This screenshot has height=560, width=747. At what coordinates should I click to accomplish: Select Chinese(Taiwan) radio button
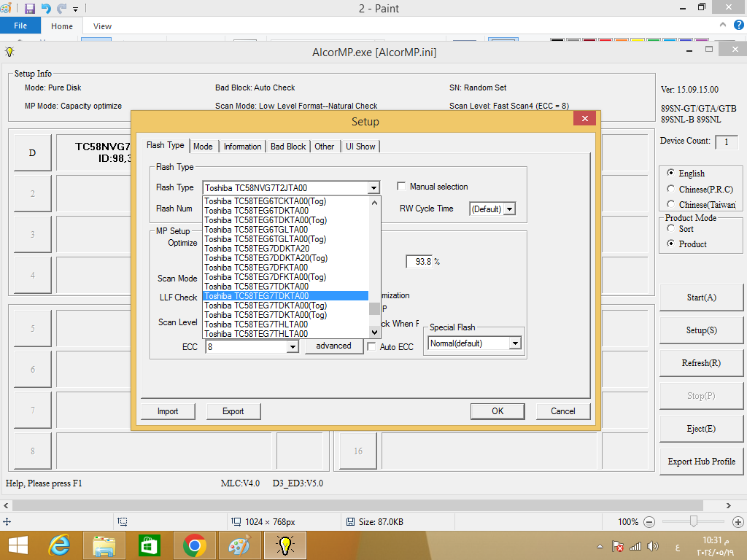pos(671,204)
